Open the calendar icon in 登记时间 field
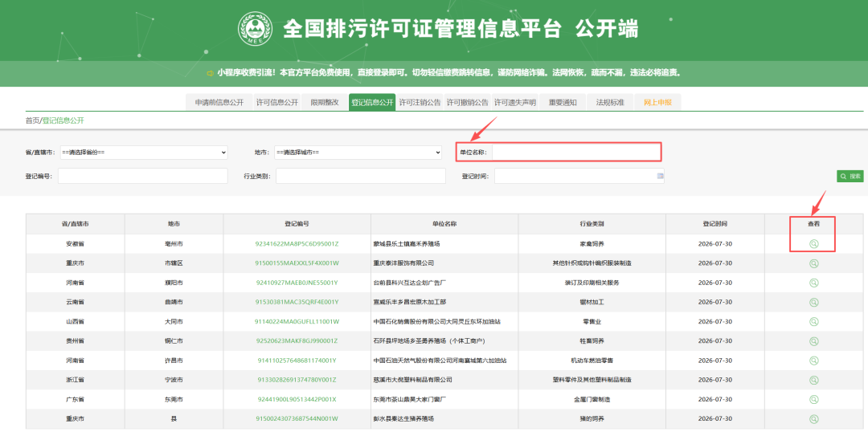Screen dimensions: 868x440 click(x=660, y=176)
